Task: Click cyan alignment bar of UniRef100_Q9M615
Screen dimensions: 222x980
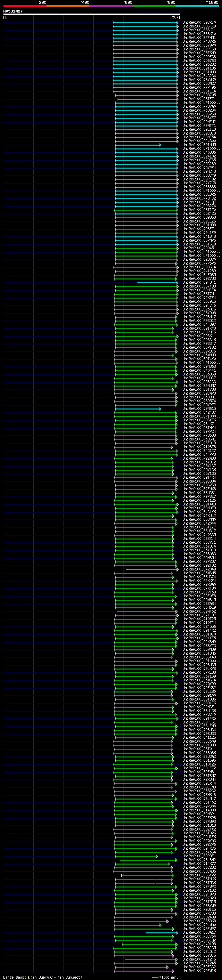Action: coord(138,409)
